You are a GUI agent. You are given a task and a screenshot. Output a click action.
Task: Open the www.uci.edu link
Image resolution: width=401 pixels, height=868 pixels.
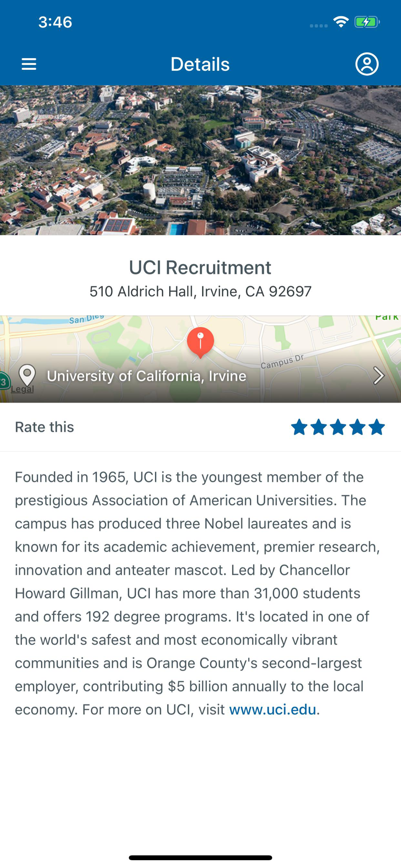coord(273,710)
